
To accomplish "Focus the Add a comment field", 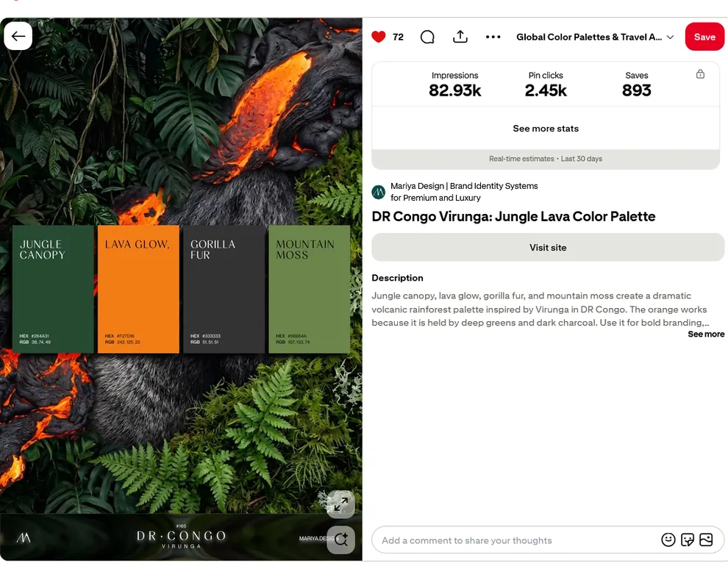I will [515, 540].
